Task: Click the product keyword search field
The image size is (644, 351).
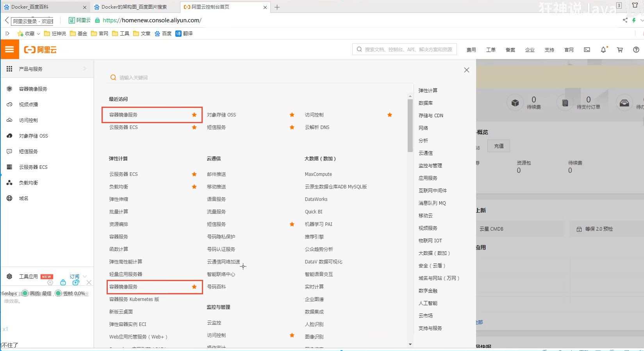Action: [x=260, y=77]
